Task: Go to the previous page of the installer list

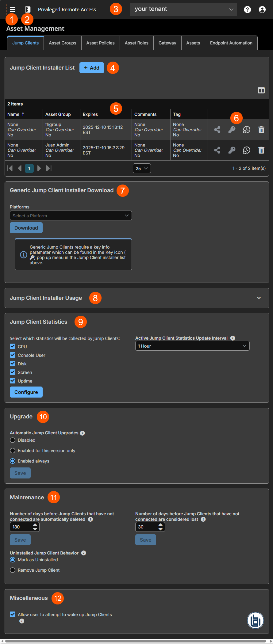Action: (20, 168)
